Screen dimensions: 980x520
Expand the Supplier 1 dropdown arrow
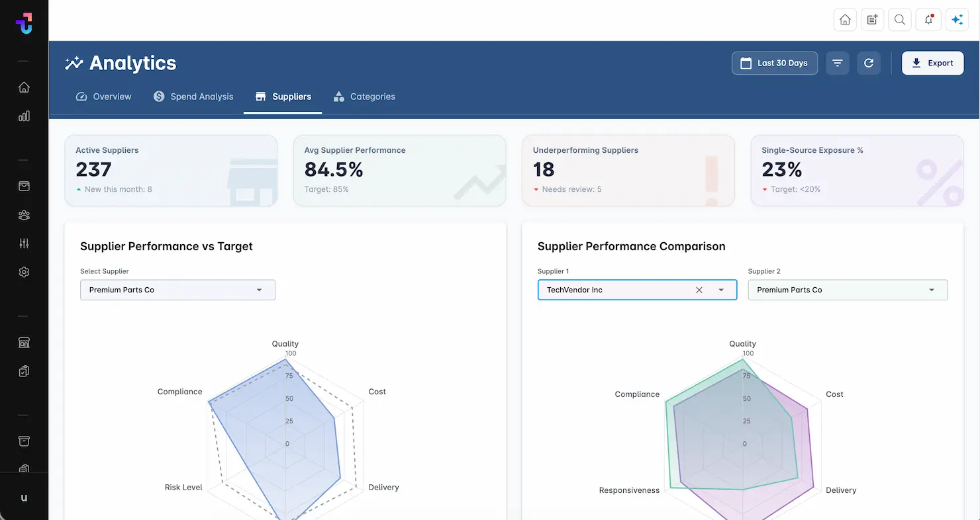tap(721, 290)
